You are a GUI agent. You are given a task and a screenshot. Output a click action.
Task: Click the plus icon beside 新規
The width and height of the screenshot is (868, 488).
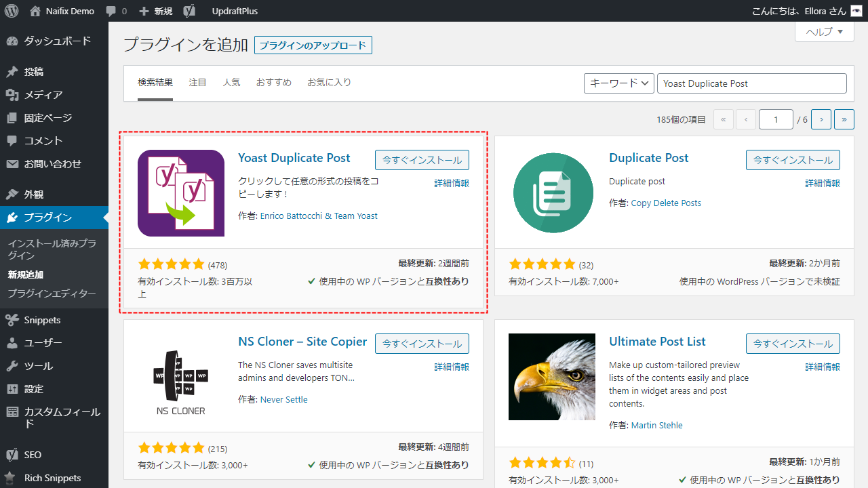[144, 12]
